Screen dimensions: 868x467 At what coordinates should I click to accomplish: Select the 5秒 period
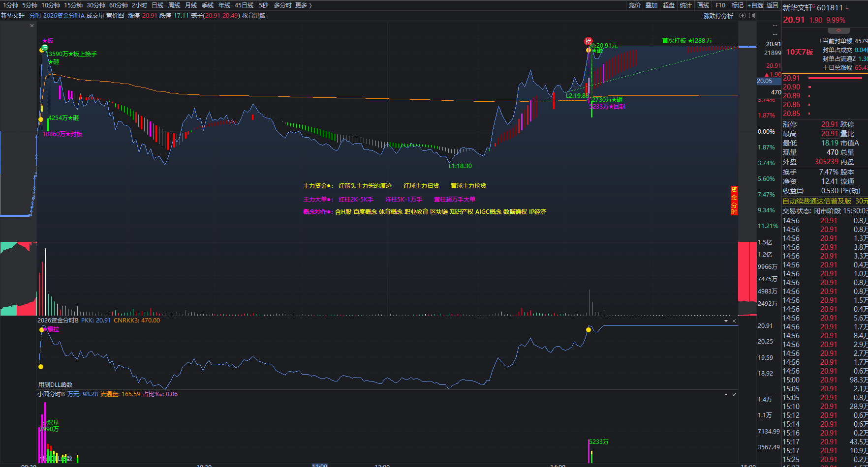[x=263, y=5]
